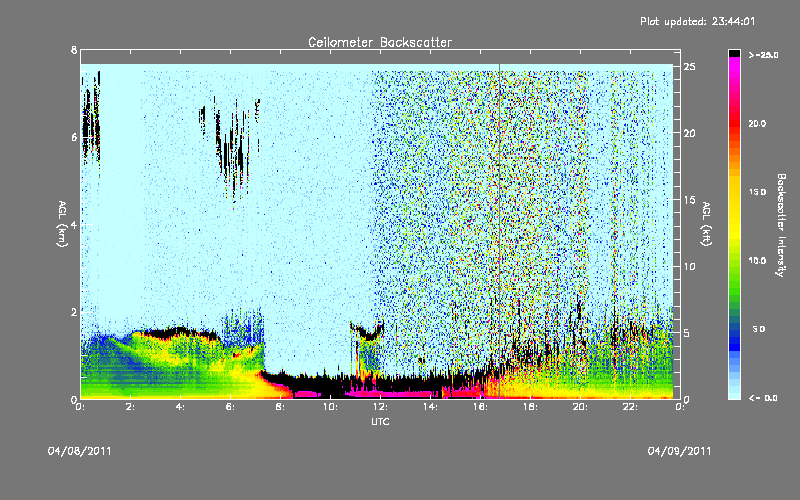Click the '<- 0.0' colorbar bottom label

click(x=763, y=398)
